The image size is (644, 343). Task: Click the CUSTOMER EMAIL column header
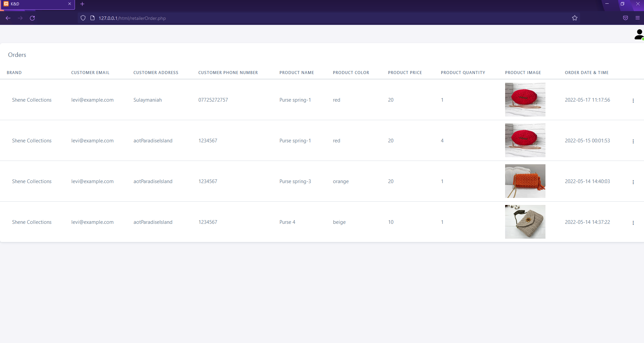pos(90,73)
